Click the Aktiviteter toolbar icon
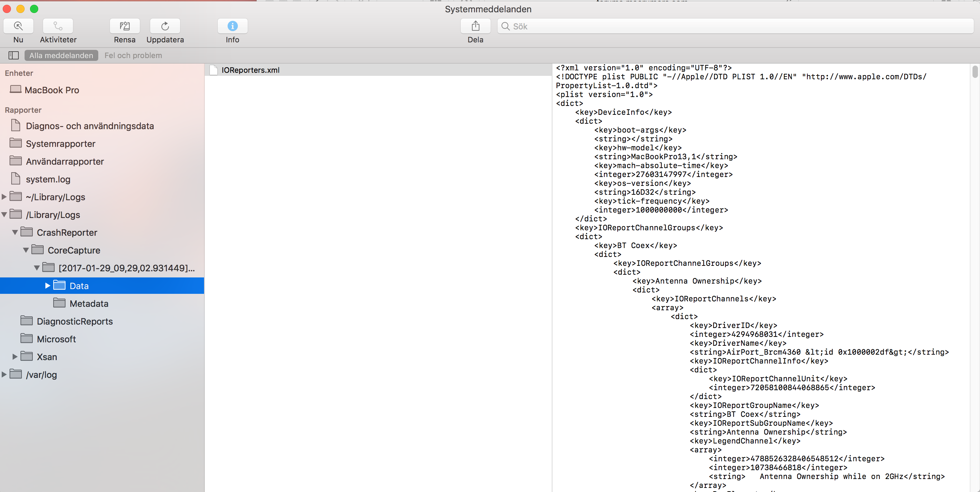Viewport: 980px width, 492px height. tap(58, 26)
